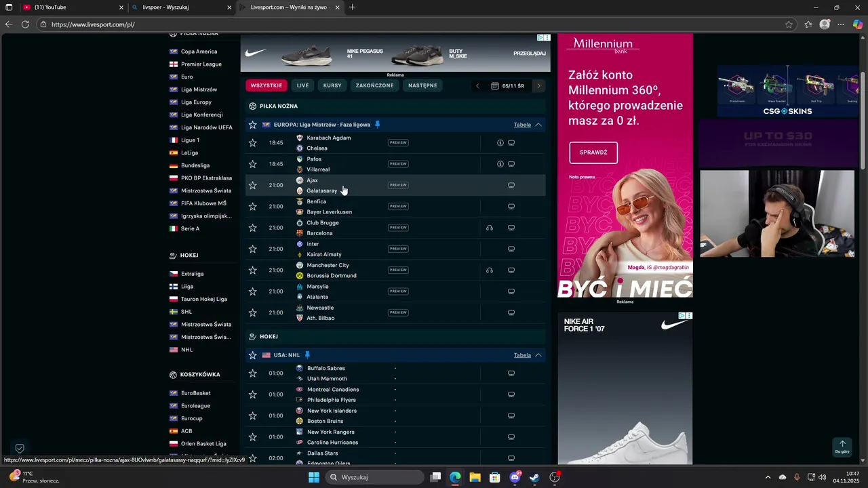Show hidden system tray icons chevron

(768, 477)
